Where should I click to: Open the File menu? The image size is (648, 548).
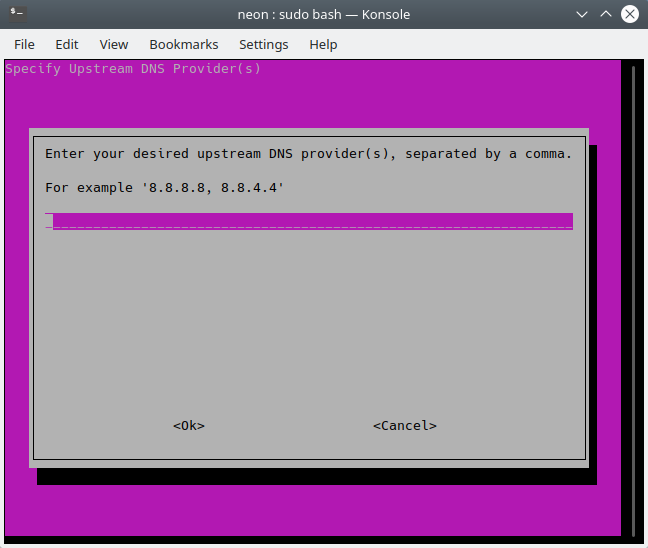24,44
